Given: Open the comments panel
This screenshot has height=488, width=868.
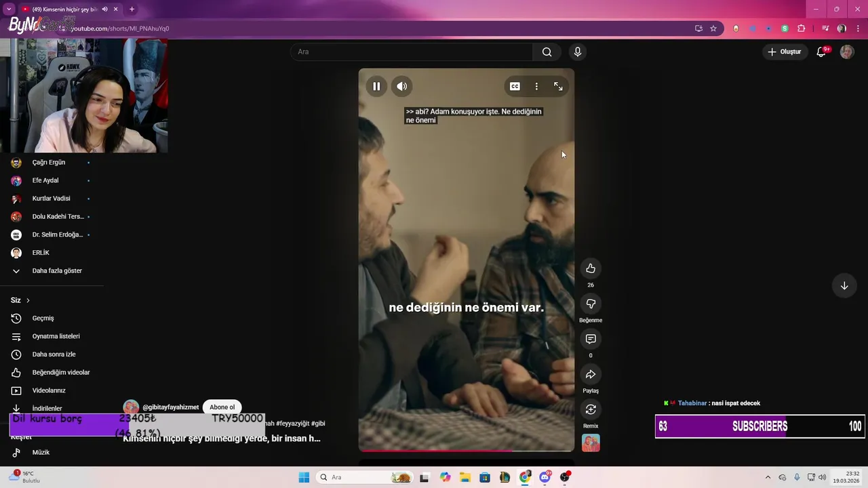Looking at the screenshot, I should [x=591, y=339].
